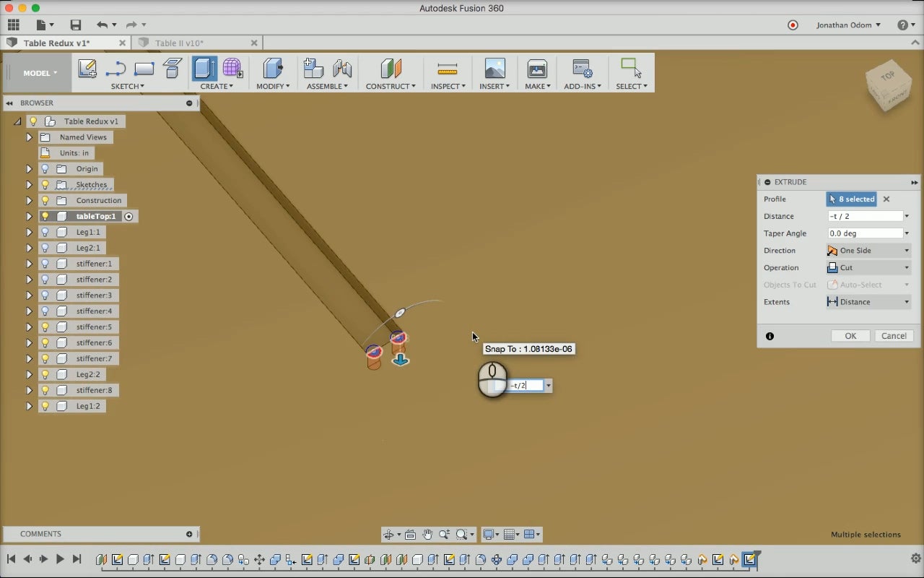Toggle visibility of Leg1:1 lightbulb
Viewport: 924px width, 578px height.
(x=45, y=232)
